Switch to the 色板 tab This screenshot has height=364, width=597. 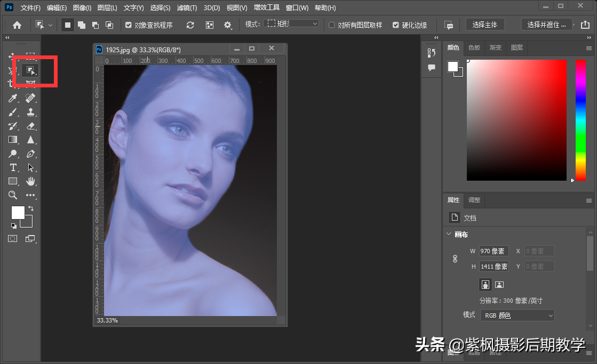474,47
